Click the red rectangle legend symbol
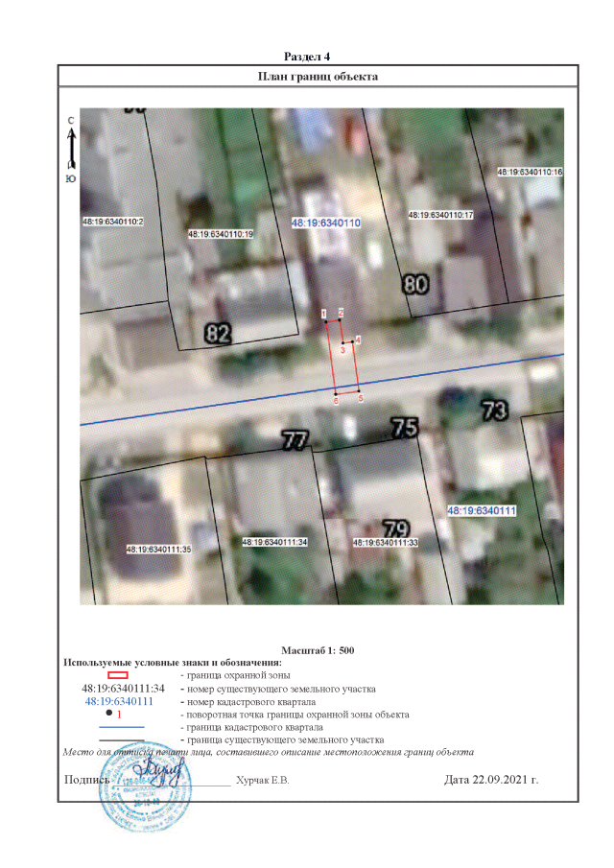614x868 pixels. coord(118,676)
